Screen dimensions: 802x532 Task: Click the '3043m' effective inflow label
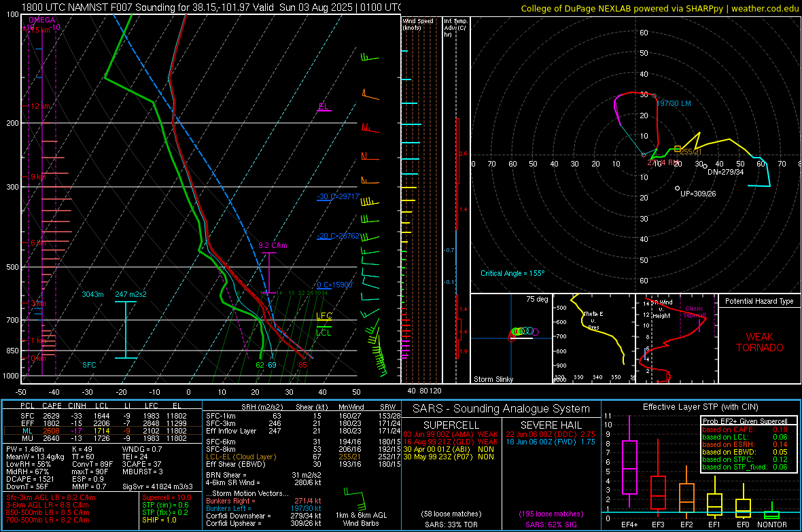pos(92,294)
